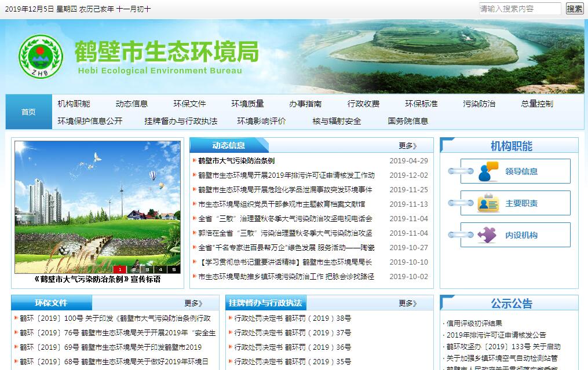Select slide 1 in the image carousel
The height and width of the screenshot is (370, 588).
119,269
